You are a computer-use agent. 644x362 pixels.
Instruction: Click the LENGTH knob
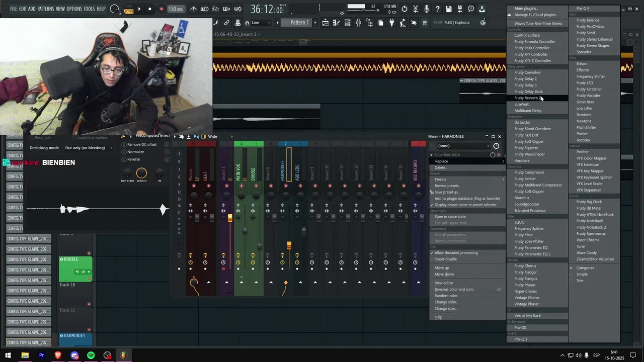(141, 173)
